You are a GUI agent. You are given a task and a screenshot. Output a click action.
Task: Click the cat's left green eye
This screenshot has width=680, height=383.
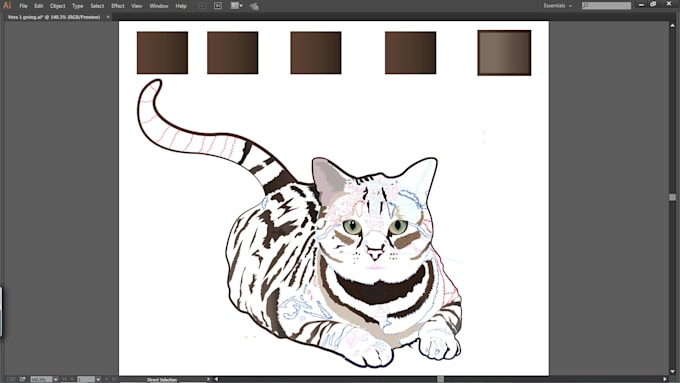click(x=353, y=226)
